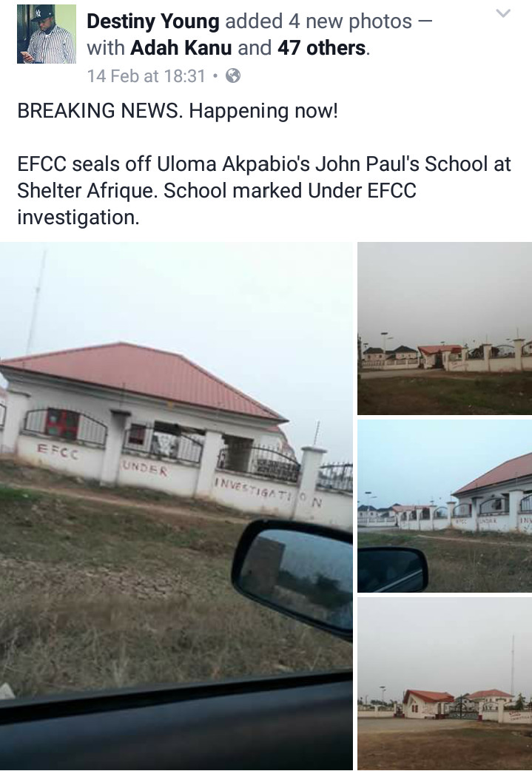Tap the red roof in large photo
Viewport: 532px width, 771px height.
point(143,380)
